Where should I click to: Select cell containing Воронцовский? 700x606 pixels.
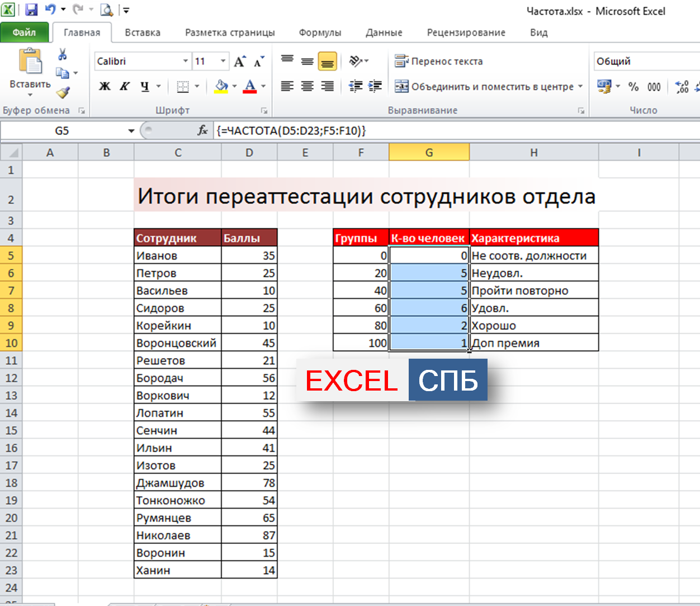[177, 343]
